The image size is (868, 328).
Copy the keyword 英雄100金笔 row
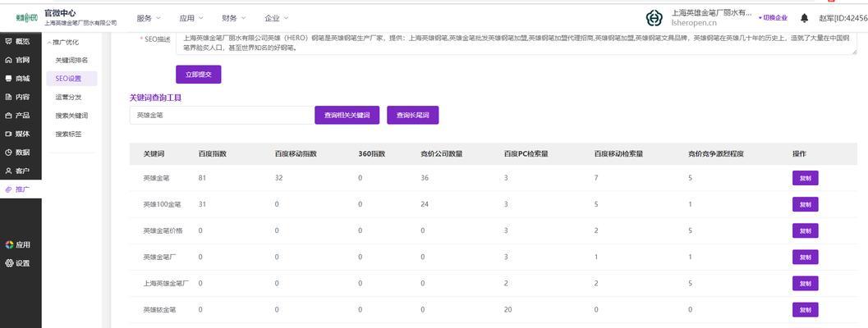click(805, 204)
